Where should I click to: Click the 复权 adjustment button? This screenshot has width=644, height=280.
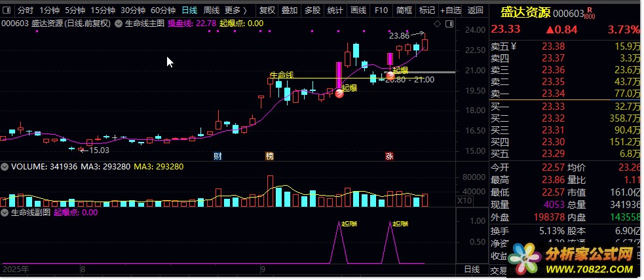point(267,10)
